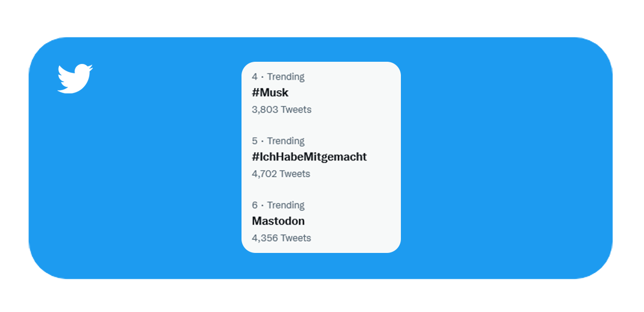Click the word Trending above Mastodon
The width and height of the screenshot is (644, 312).
286,206
